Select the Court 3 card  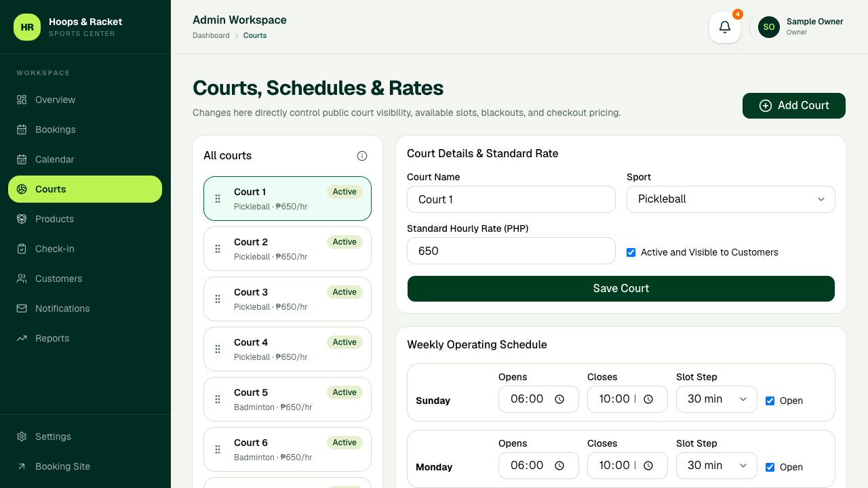[288, 299]
